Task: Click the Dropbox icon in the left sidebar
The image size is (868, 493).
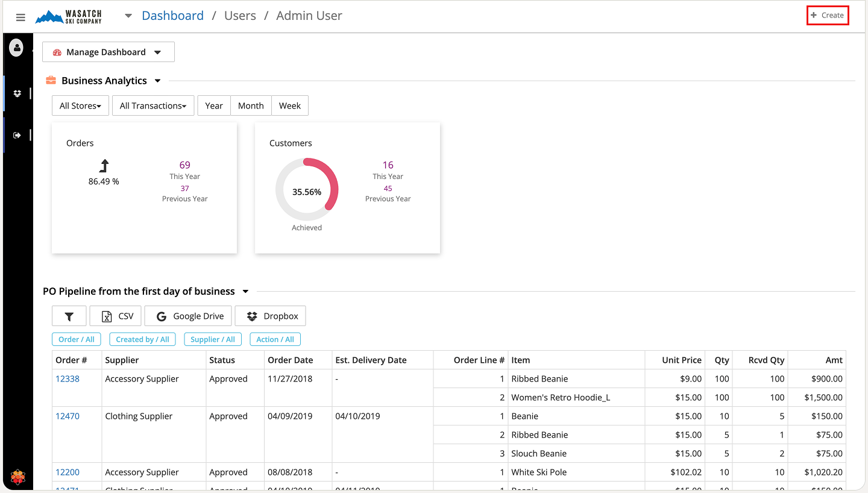Action: click(17, 93)
